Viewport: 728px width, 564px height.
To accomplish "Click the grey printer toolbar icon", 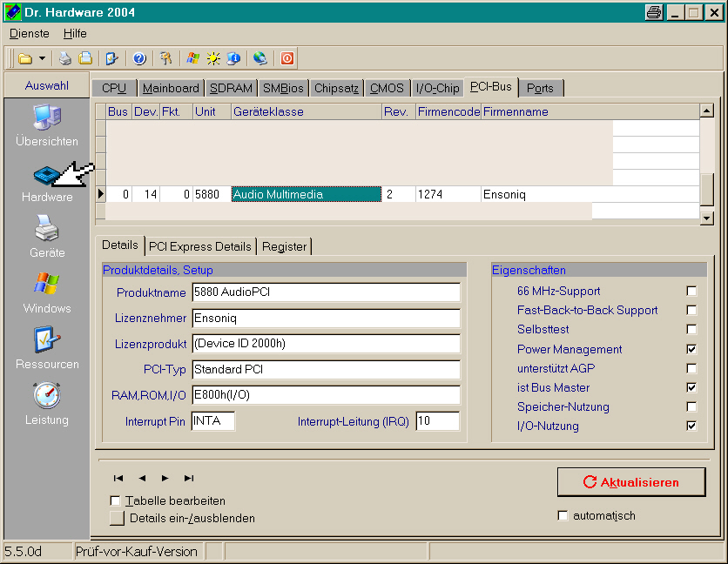I will click(x=65, y=58).
